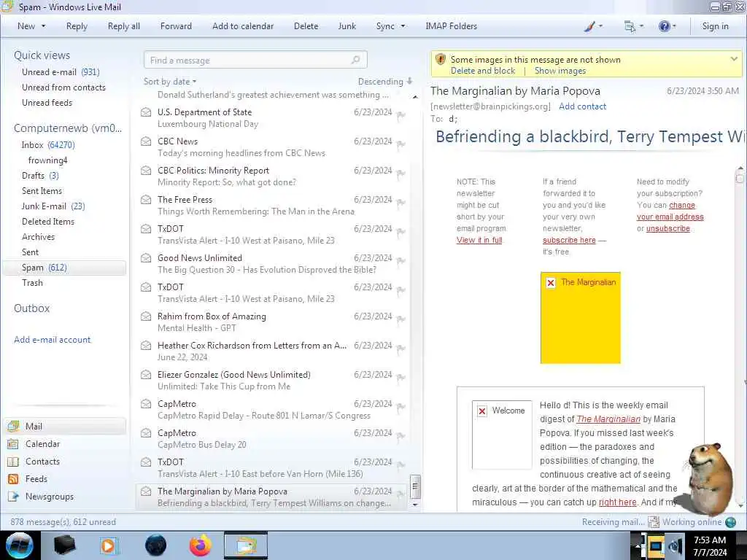Viewport: 747px width, 560px height.
Task: Expand the info bar chevron
Action: [x=734, y=59]
